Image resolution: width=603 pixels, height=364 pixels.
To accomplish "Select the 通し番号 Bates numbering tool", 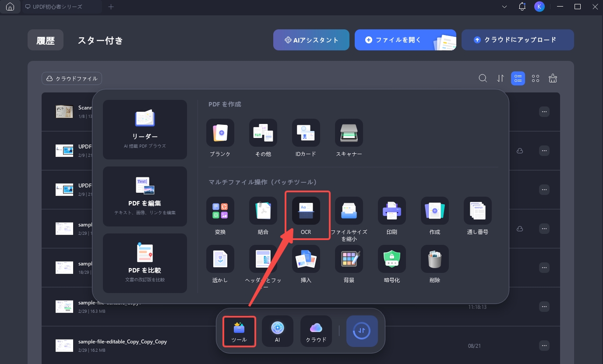I will point(478,211).
